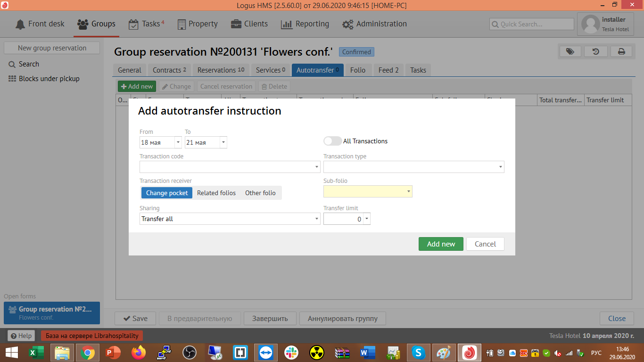644x362 pixels.
Task: Click the tag icon button
Action: tap(570, 51)
